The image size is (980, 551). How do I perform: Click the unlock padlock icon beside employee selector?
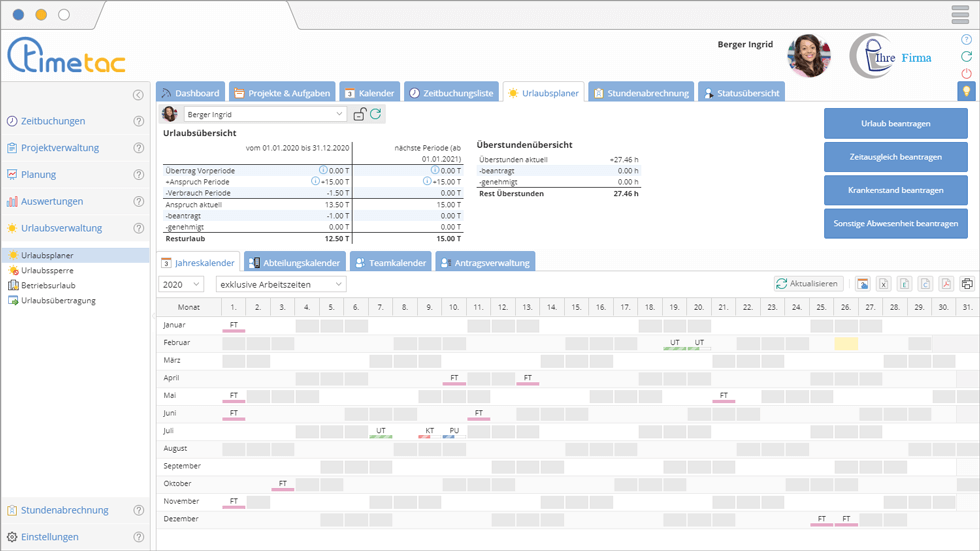359,115
